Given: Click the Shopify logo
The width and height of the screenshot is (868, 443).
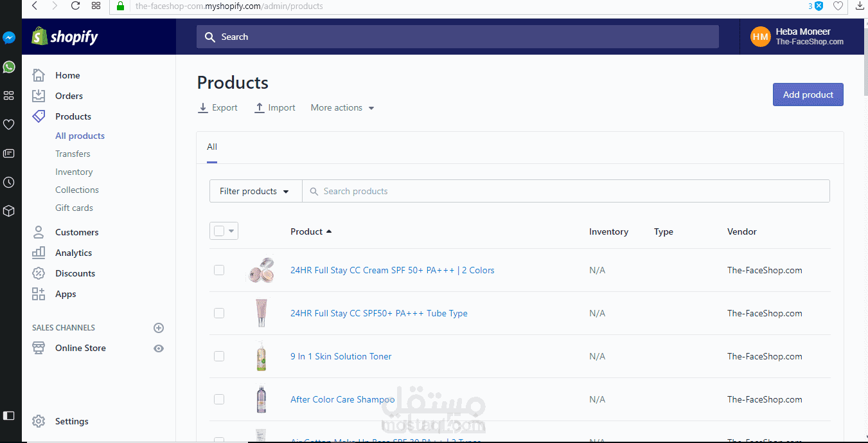Looking at the screenshot, I should (x=65, y=37).
